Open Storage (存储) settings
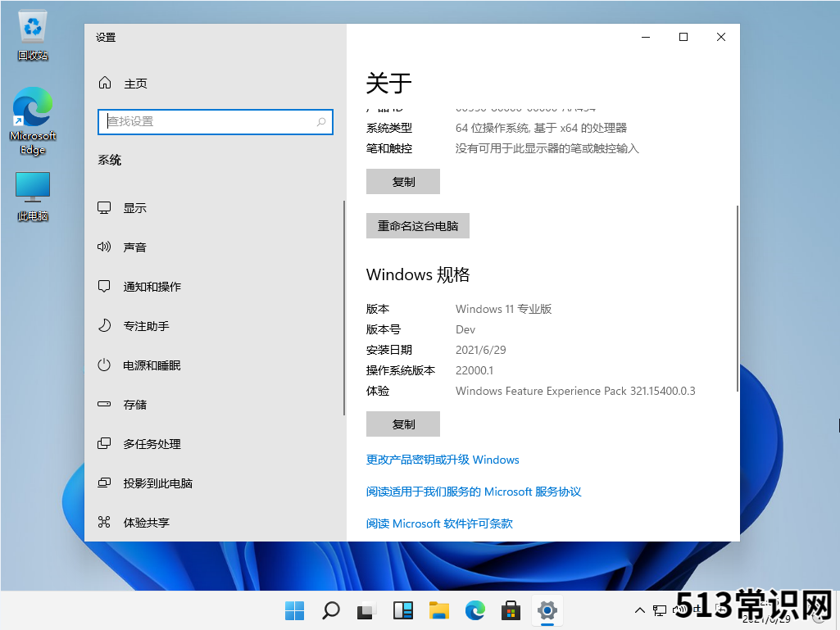The width and height of the screenshot is (840, 630). 134,405
